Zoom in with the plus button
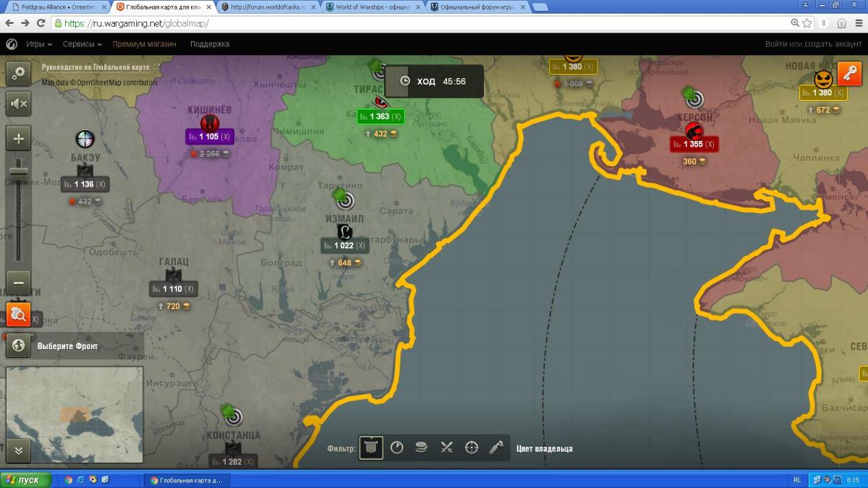868x488 pixels. [19, 139]
